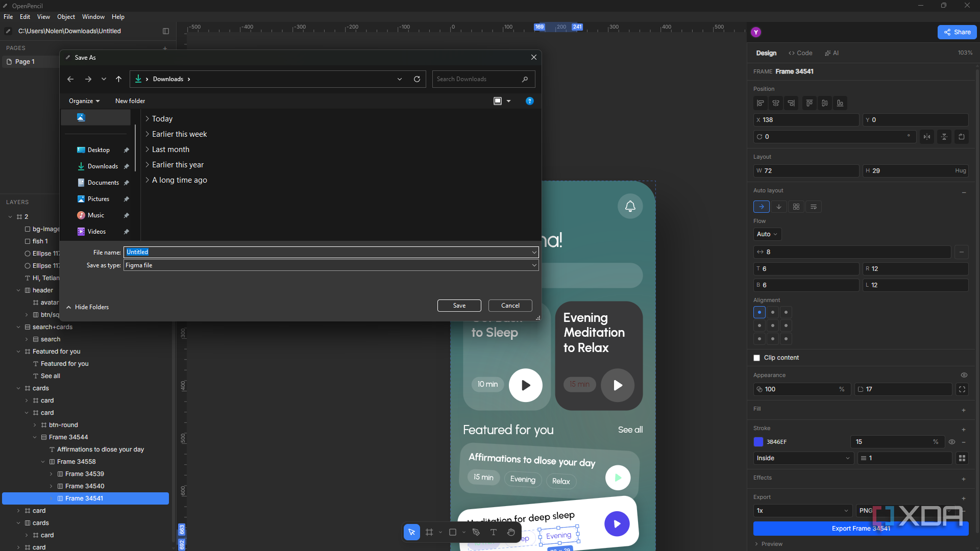Viewport: 980px width, 551px height.
Task: Open Save as type dropdown
Action: [331, 265]
